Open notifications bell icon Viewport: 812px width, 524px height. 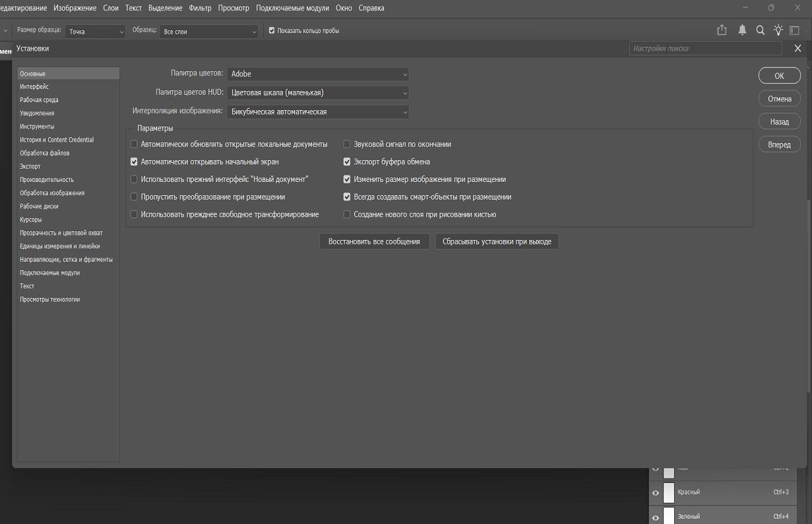coord(742,30)
